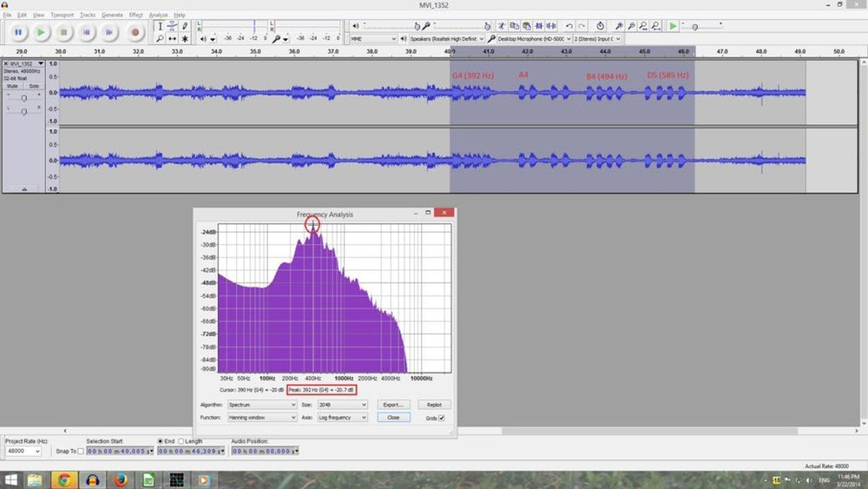Screen dimensions: 868x489
Task: Click the Pause transport button
Action: (18, 33)
